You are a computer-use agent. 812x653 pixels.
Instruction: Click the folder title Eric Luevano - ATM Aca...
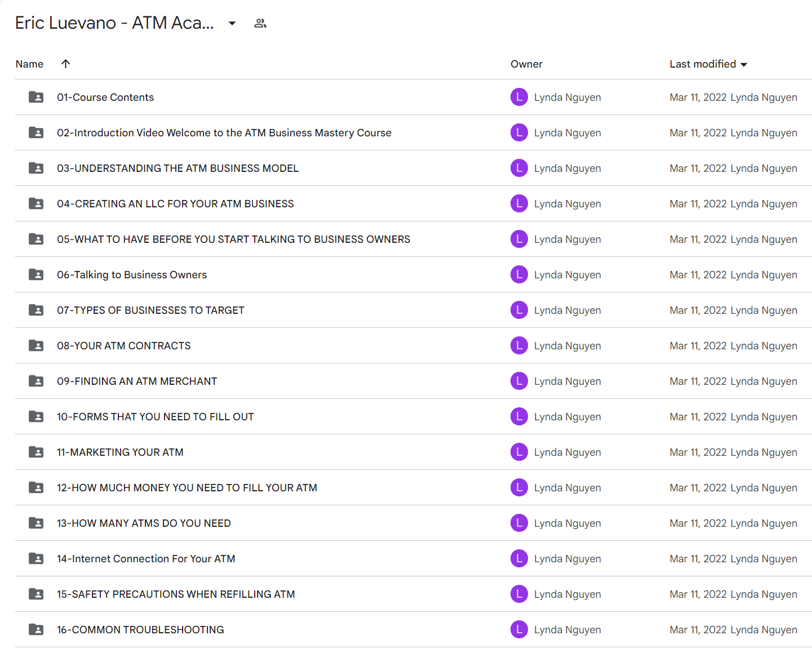[114, 23]
